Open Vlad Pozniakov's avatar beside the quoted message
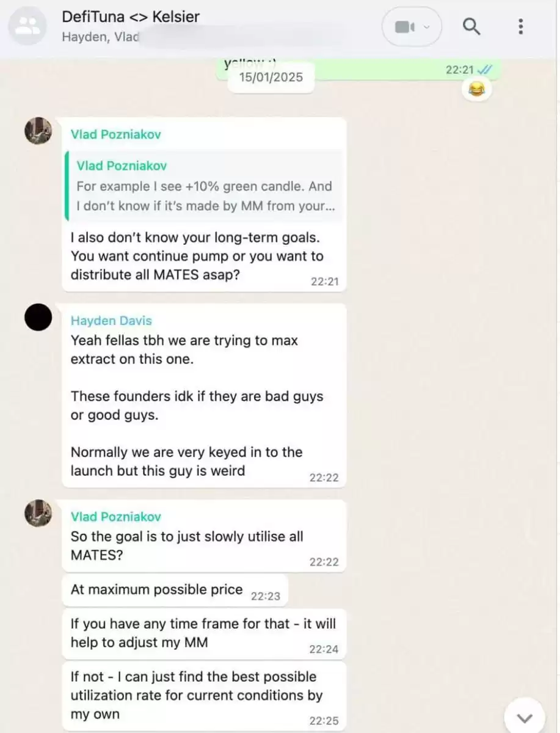This screenshot has height=733, width=560. point(38,131)
